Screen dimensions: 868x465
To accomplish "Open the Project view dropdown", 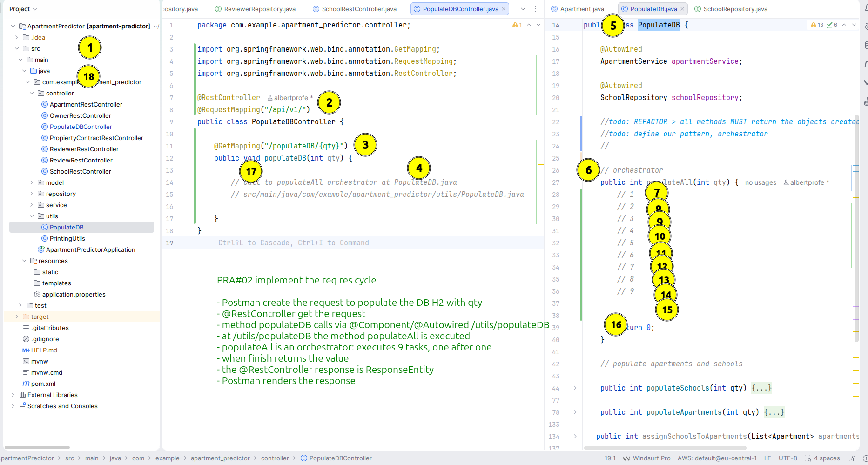I will click(23, 9).
